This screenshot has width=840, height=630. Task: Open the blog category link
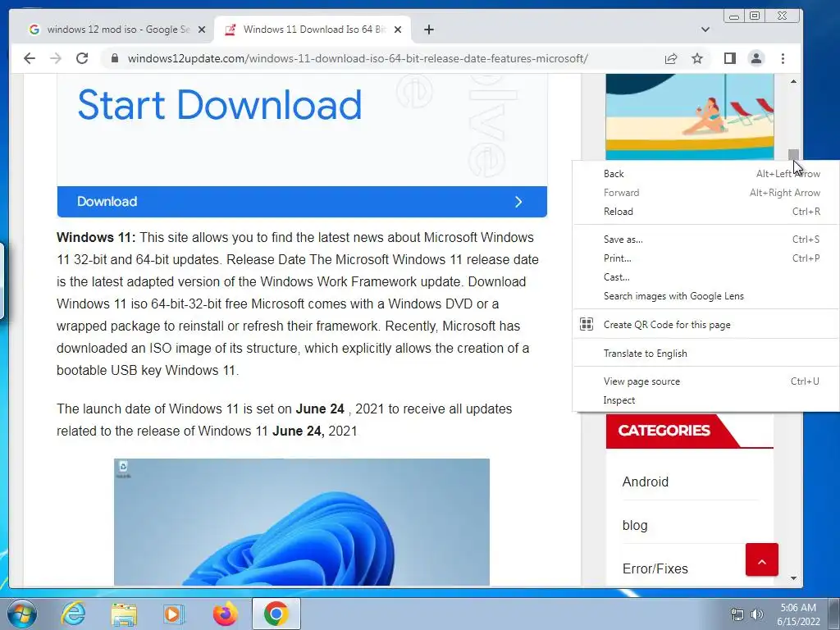point(635,526)
